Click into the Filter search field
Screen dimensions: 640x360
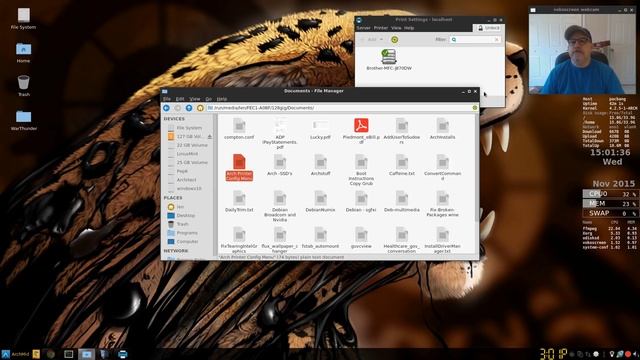[476, 40]
